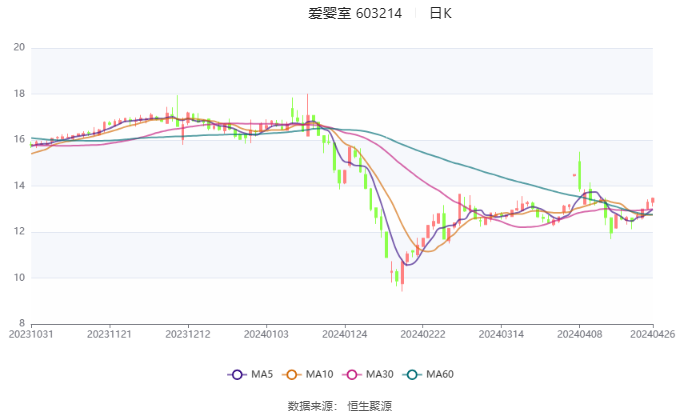Select the 20231031 date label on x-axis

click(x=32, y=334)
